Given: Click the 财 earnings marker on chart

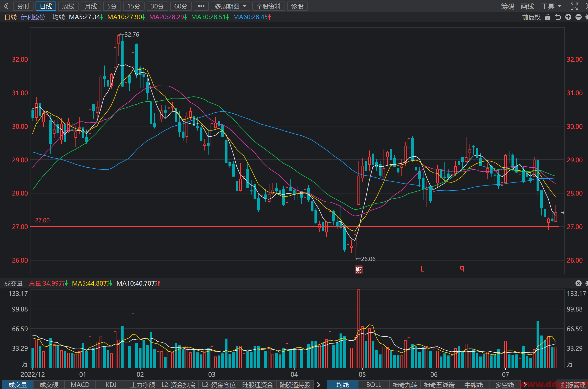Looking at the screenshot, I should click(359, 269).
